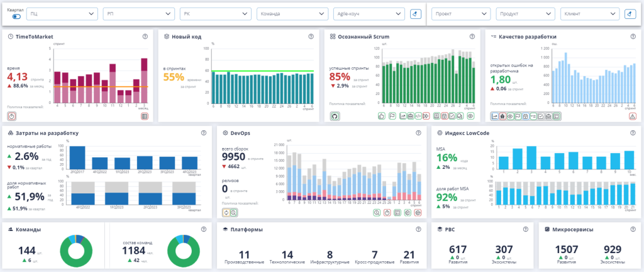The width and height of the screenshot is (644, 272).
Task: Click the 85% successful sprints value
Action: tap(340, 76)
